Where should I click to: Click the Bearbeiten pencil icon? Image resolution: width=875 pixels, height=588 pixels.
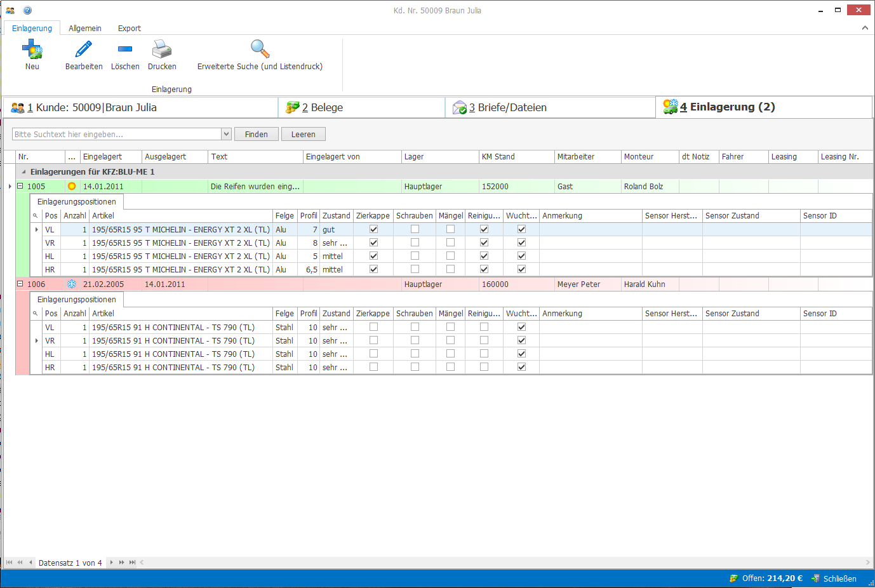(84, 49)
